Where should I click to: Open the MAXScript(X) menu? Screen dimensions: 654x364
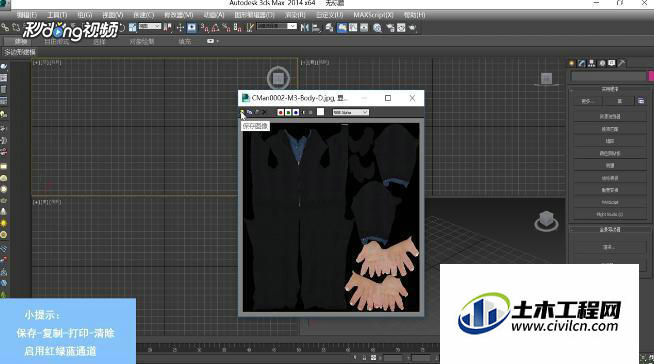(x=373, y=15)
